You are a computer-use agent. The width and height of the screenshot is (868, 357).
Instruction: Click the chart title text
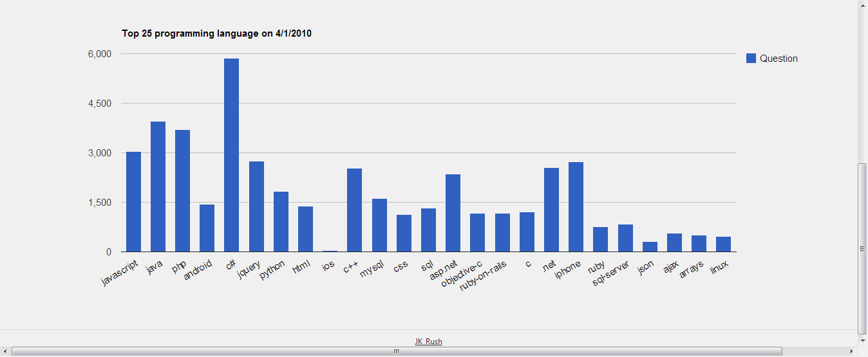pos(217,33)
